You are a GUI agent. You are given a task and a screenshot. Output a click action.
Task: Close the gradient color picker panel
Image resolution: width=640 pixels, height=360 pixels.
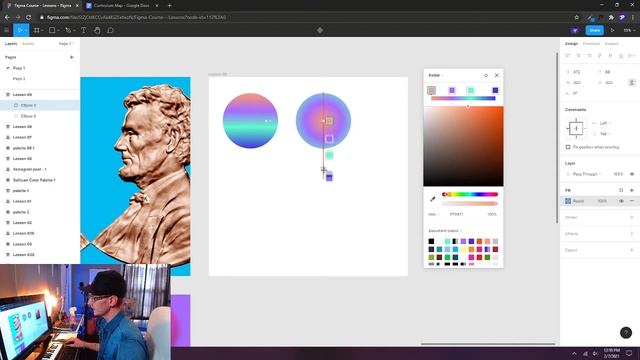(497, 75)
